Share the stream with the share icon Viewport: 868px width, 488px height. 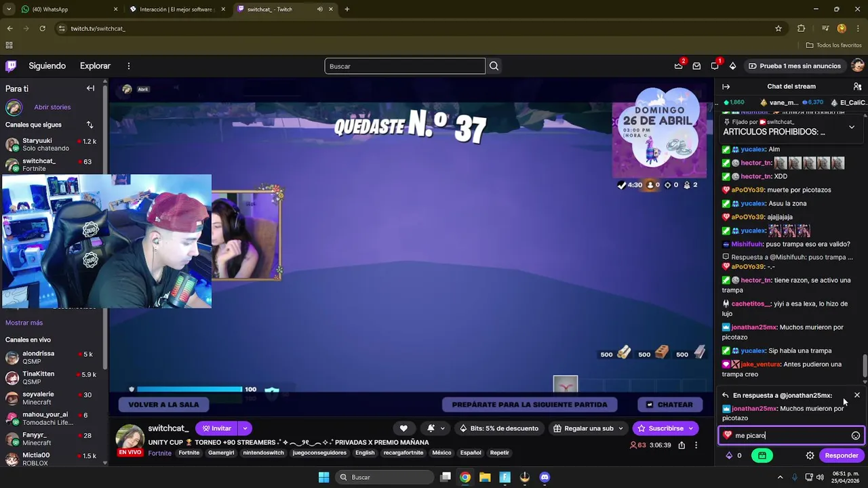(682, 445)
